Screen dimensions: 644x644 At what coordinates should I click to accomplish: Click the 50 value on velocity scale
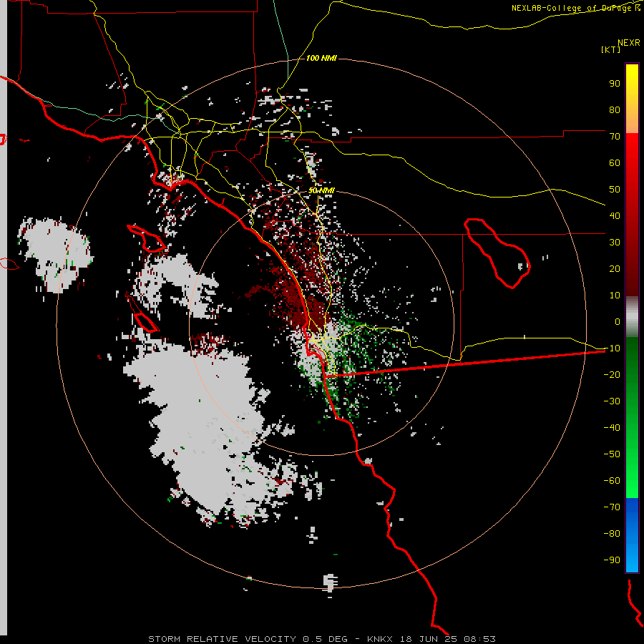[615, 190]
